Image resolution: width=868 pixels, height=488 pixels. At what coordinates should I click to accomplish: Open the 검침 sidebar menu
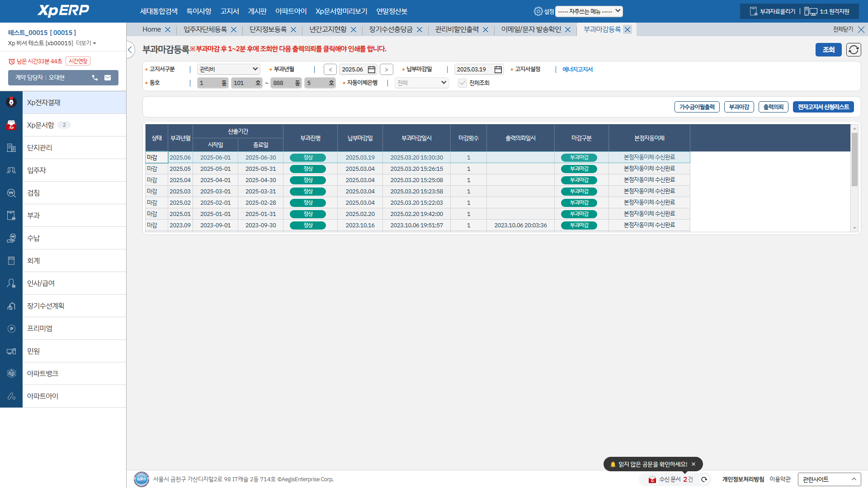(x=33, y=193)
